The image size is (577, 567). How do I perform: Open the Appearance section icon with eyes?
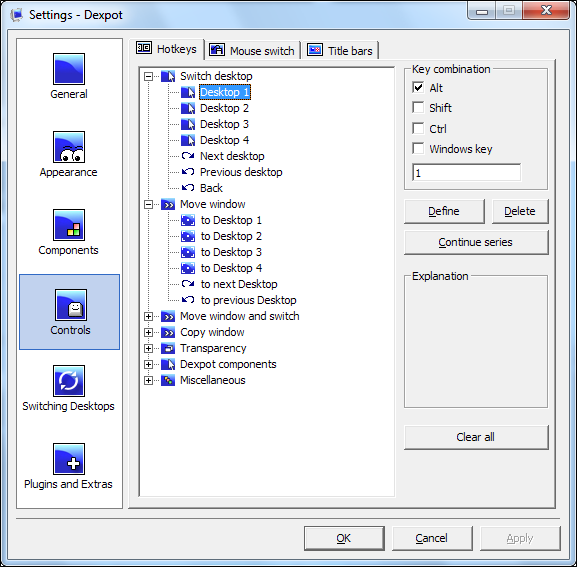tap(69, 147)
